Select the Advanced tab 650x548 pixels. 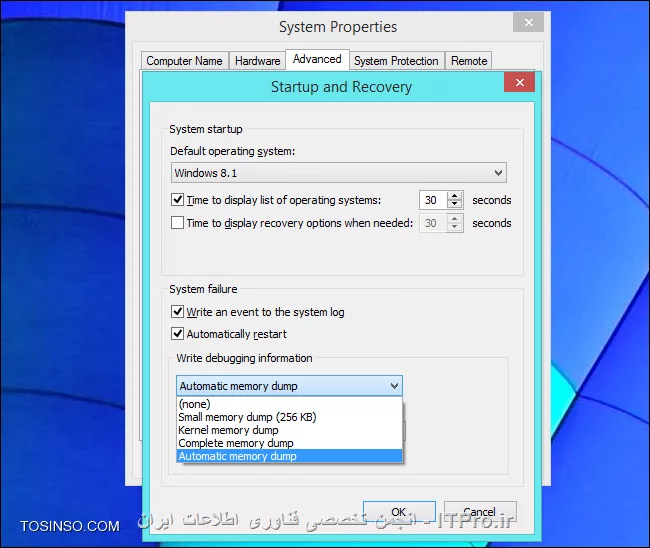317,59
